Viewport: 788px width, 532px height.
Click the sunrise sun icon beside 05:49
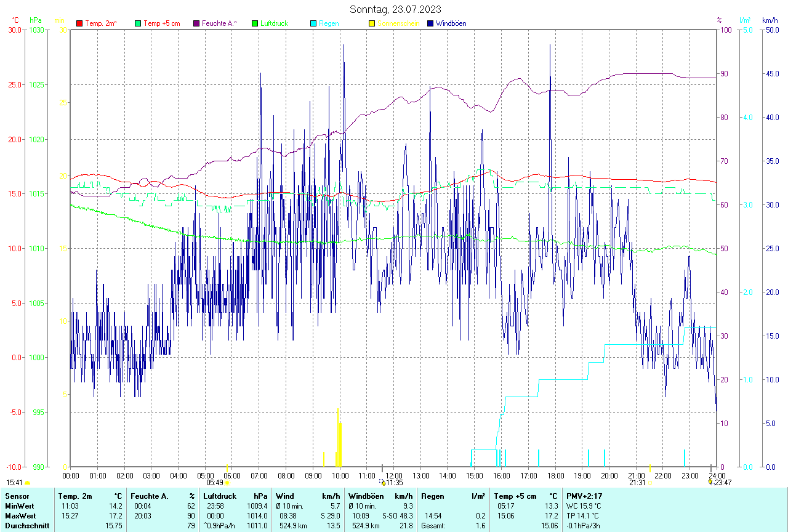[x=227, y=483]
